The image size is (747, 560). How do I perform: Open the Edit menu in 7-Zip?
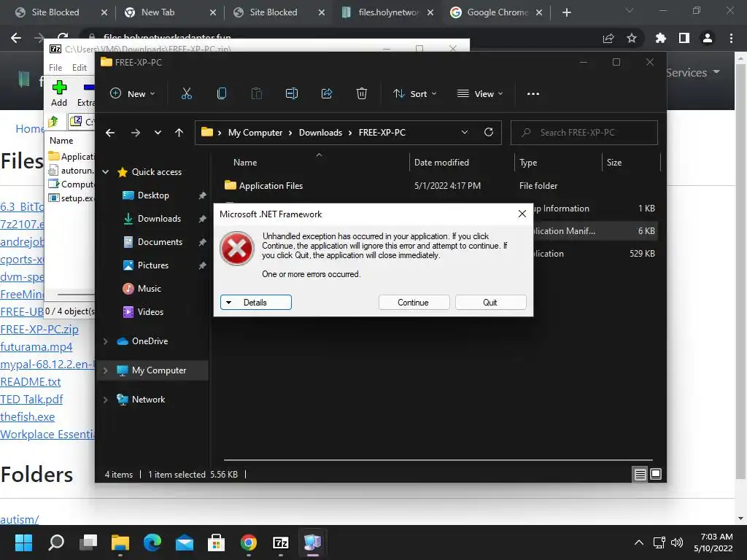pyautogui.click(x=80, y=68)
